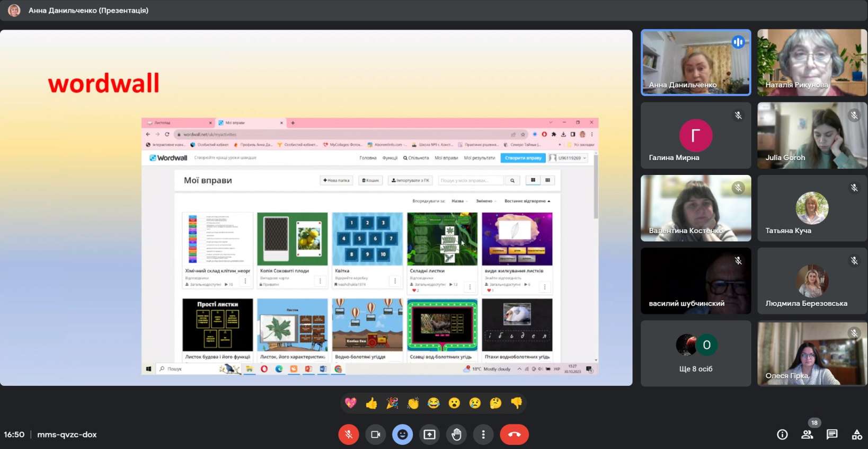Switch to compact grid view in Wordwall
The image size is (868, 449).
pos(547,180)
